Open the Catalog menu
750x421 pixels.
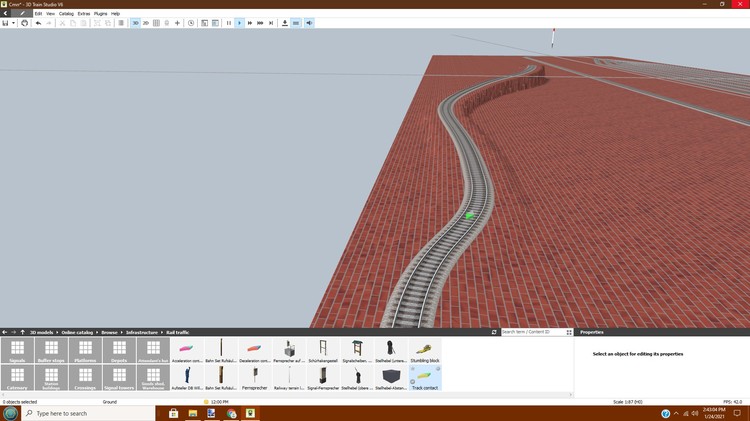[x=66, y=13]
